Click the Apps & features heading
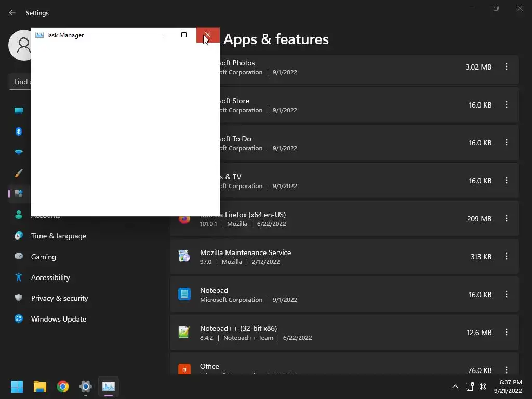The width and height of the screenshot is (532, 399). point(276,39)
